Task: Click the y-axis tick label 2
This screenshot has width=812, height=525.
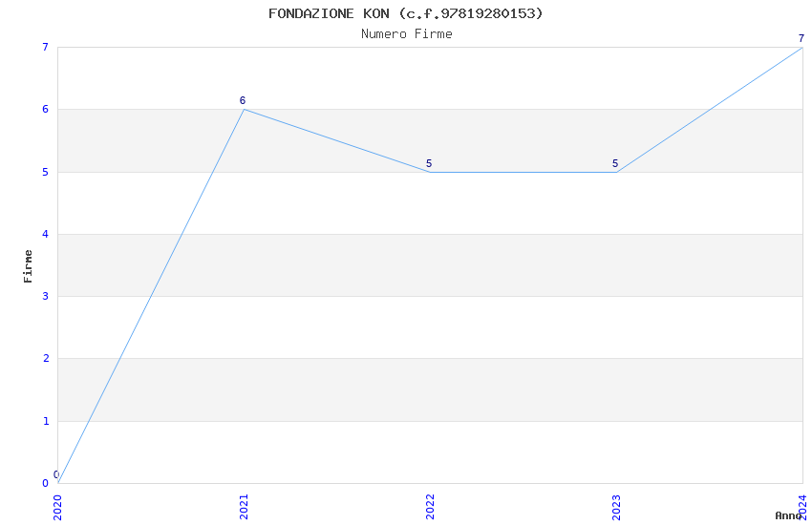Action: pos(45,359)
